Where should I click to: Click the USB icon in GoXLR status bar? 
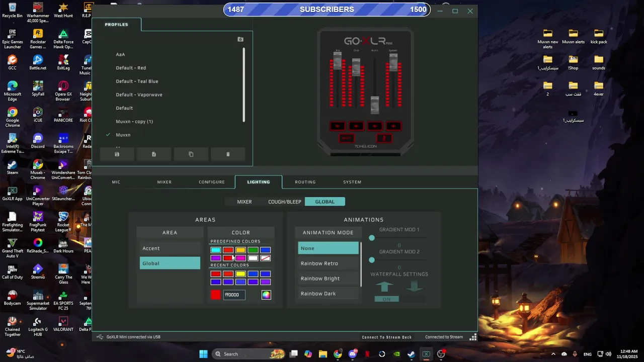tap(100, 337)
